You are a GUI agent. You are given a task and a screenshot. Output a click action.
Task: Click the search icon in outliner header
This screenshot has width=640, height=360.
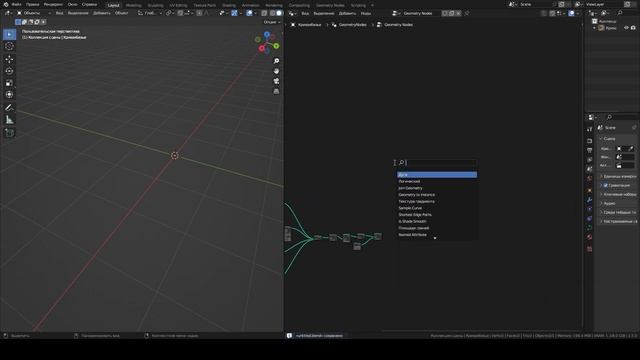(620, 13)
